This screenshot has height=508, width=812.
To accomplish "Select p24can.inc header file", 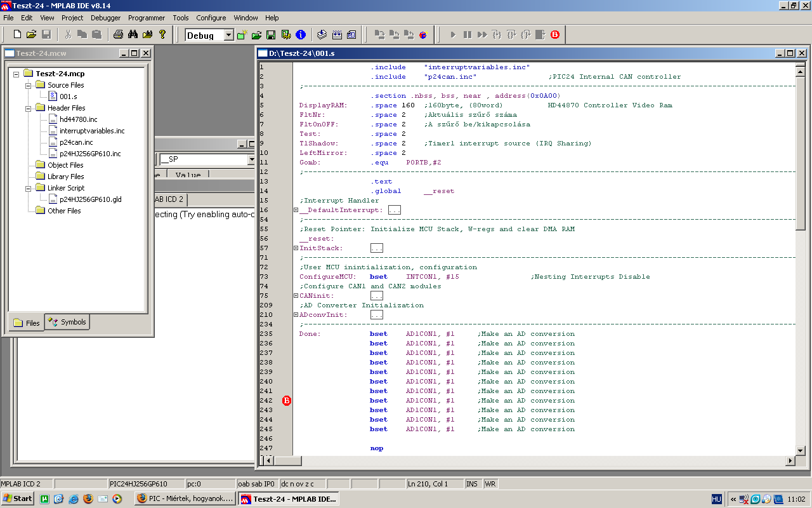I will coord(76,142).
